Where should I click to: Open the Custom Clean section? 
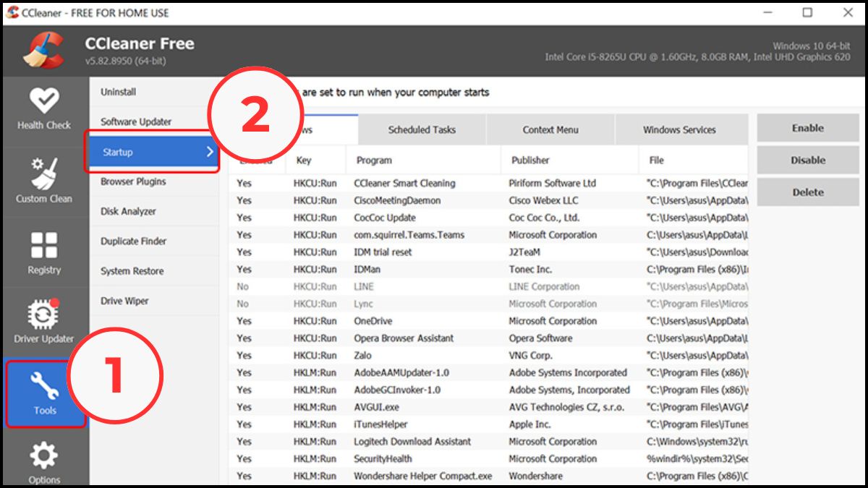(x=44, y=181)
